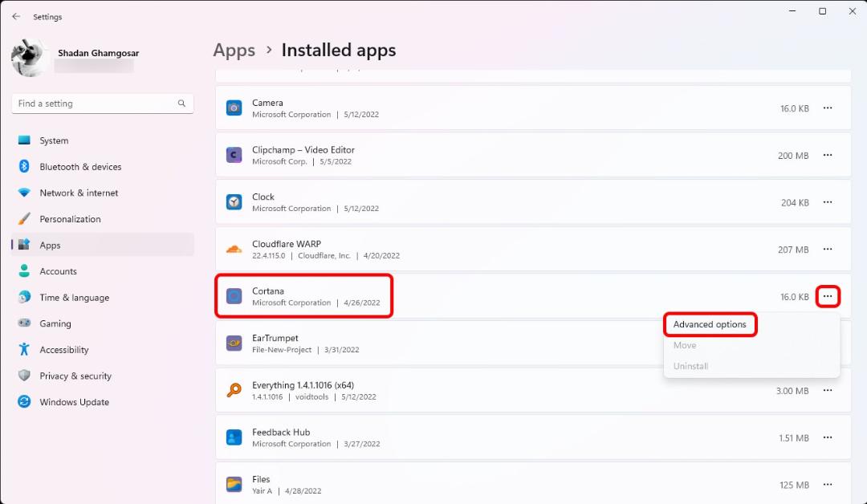This screenshot has height=504, width=867.
Task: Open more options for Feedback Hub
Action: tap(827, 437)
